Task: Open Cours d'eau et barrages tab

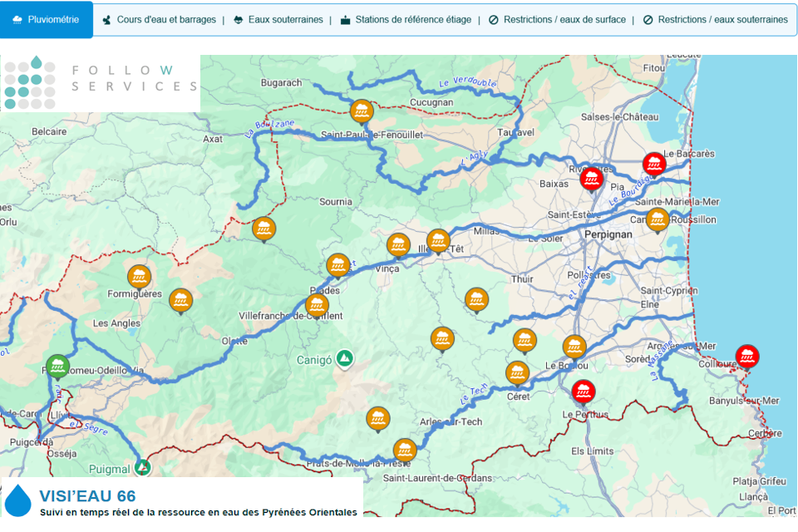Action: (x=159, y=20)
